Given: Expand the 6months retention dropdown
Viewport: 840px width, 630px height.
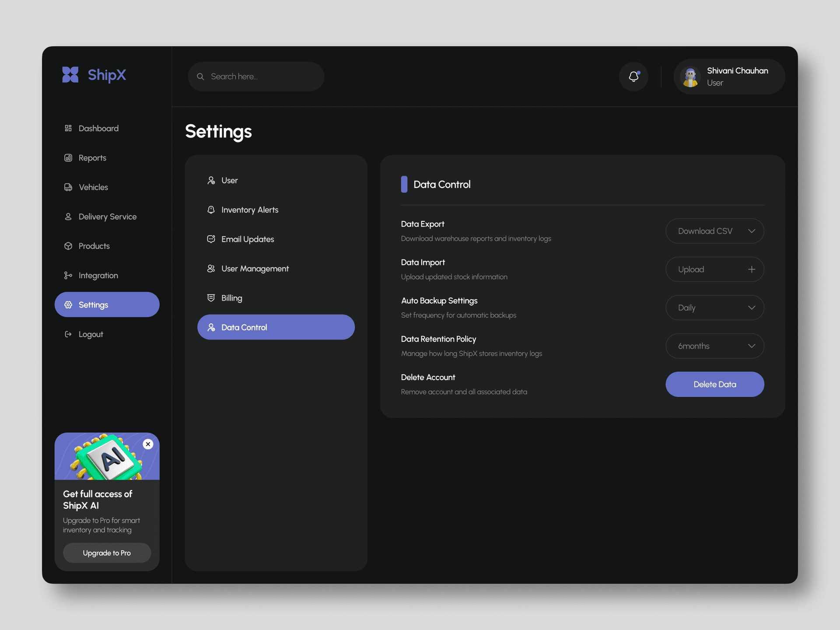Looking at the screenshot, I should [715, 346].
